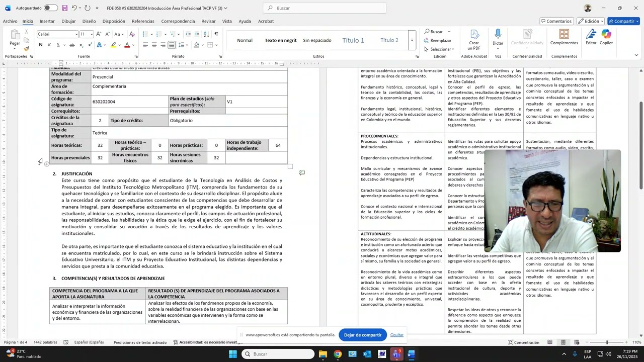Image resolution: width=644 pixels, height=362 pixels.
Task: Toggle strikethrough (ab) formatting
Action: 72,45
